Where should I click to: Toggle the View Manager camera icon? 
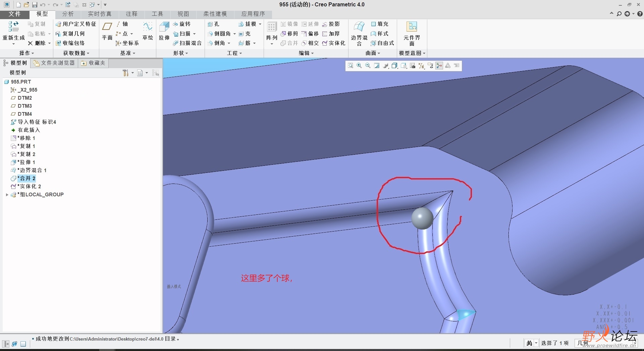tap(413, 66)
